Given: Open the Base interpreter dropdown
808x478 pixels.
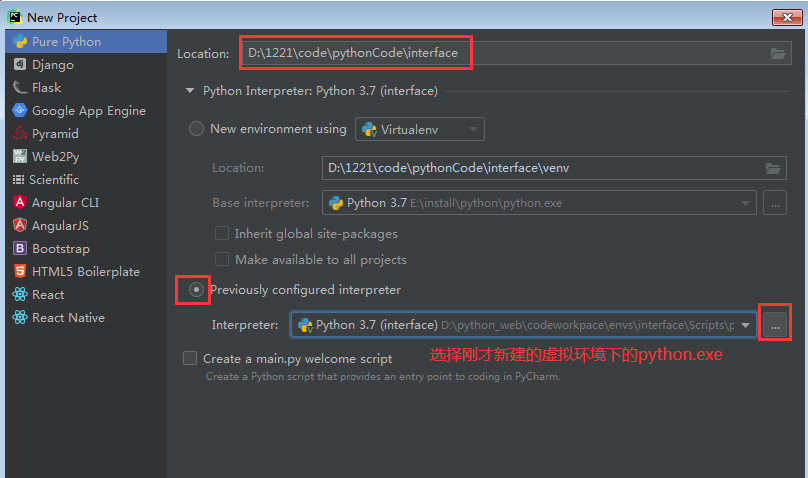Looking at the screenshot, I should (x=539, y=203).
